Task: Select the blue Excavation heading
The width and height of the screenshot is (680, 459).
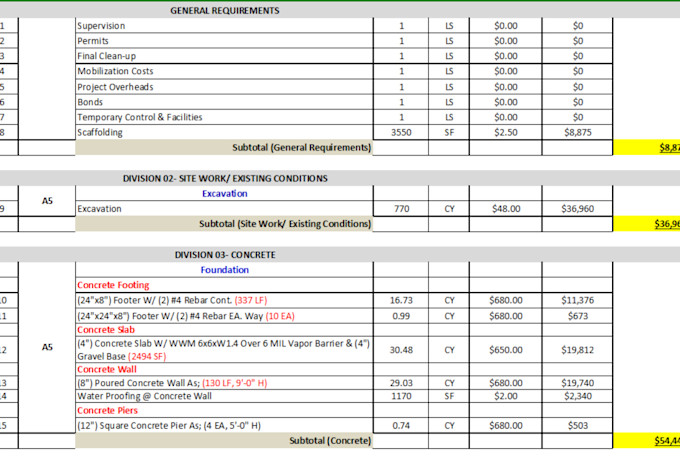Action: [x=224, y=193]
